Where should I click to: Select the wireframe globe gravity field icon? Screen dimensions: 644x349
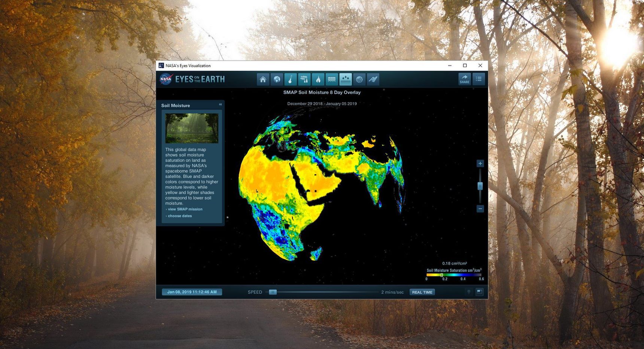[359, 79]
